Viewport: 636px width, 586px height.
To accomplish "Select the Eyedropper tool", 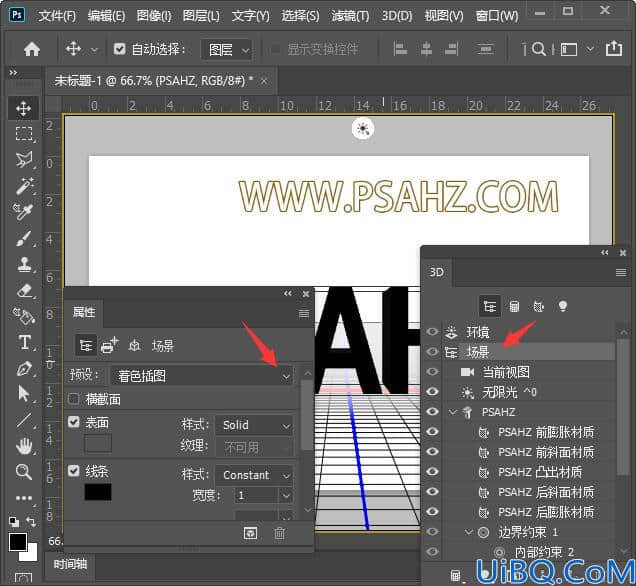I will (23, 211).
